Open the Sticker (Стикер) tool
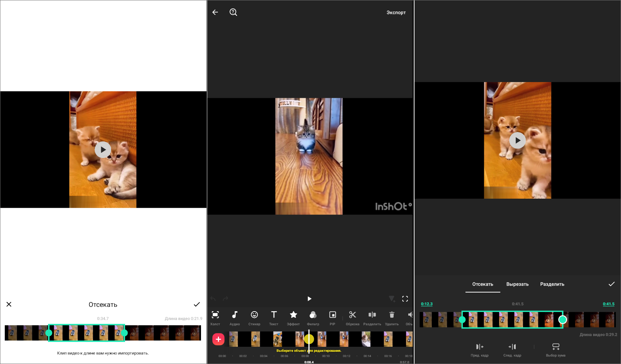Viewport: 621px width, 364px height. 254,317
